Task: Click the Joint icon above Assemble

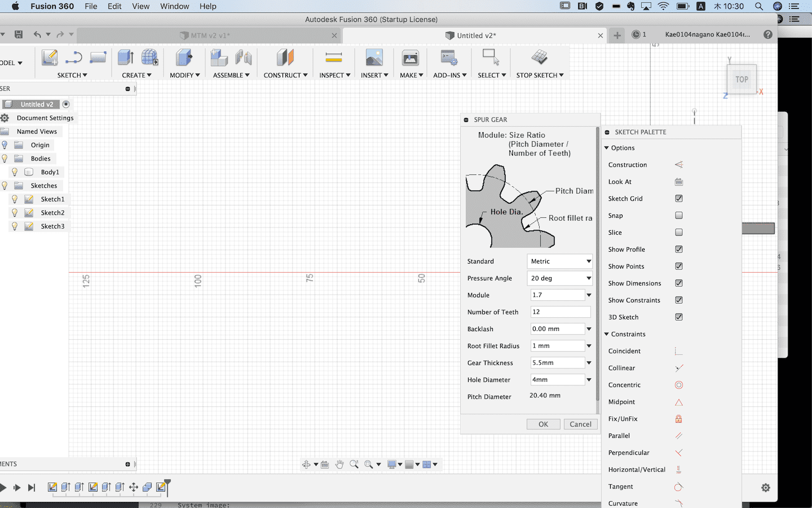Action: tap(244, 58)
